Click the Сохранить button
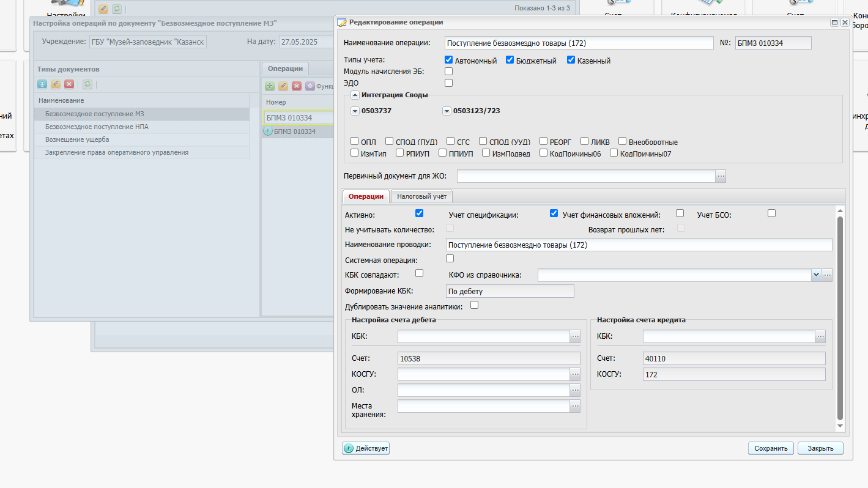Viewport: 868px width, 488px height. click(771, 448)
